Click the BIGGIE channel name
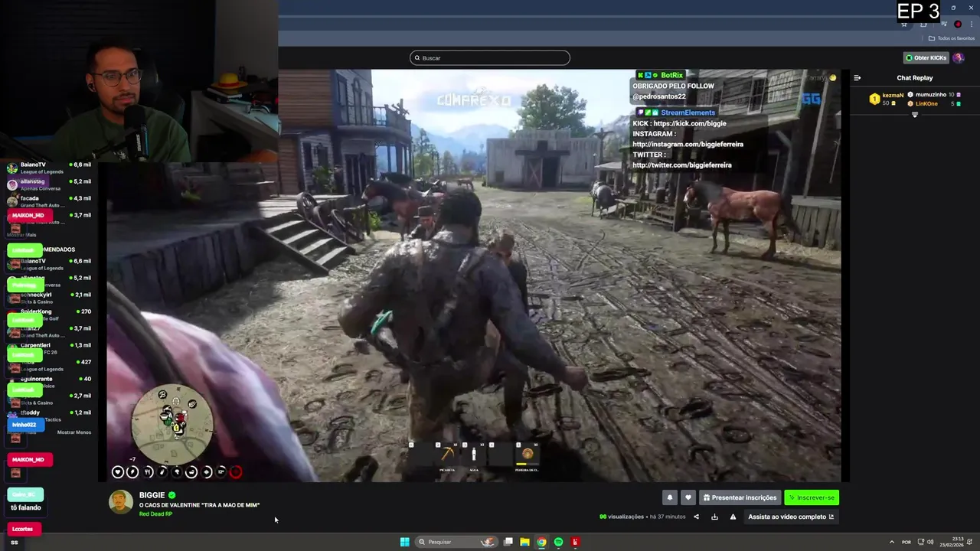Viewport: 980px width, 551px height. coord(152,495)
